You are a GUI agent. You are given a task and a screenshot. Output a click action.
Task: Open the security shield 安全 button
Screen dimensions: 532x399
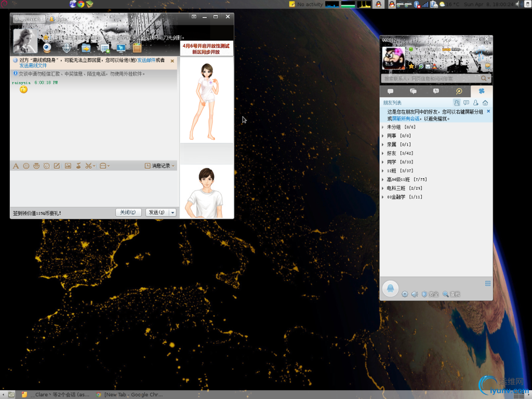click(430, 294)
